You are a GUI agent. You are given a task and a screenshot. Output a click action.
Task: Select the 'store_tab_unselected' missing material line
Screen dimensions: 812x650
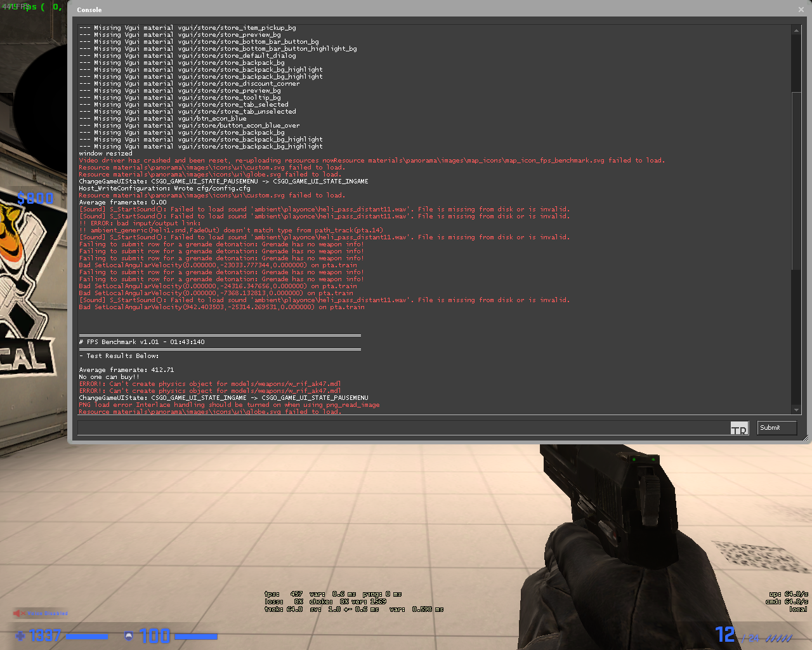click(187, 112)
